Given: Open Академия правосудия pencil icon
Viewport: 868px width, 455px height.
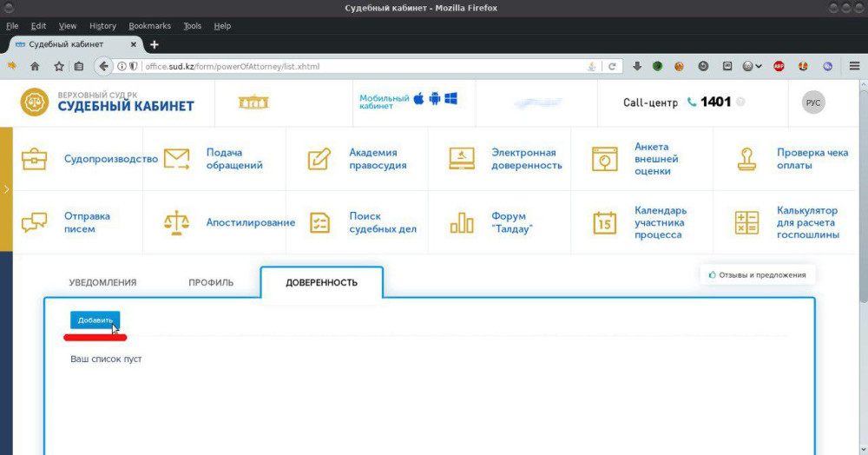Looking at the screenshot, I should 319,160.
